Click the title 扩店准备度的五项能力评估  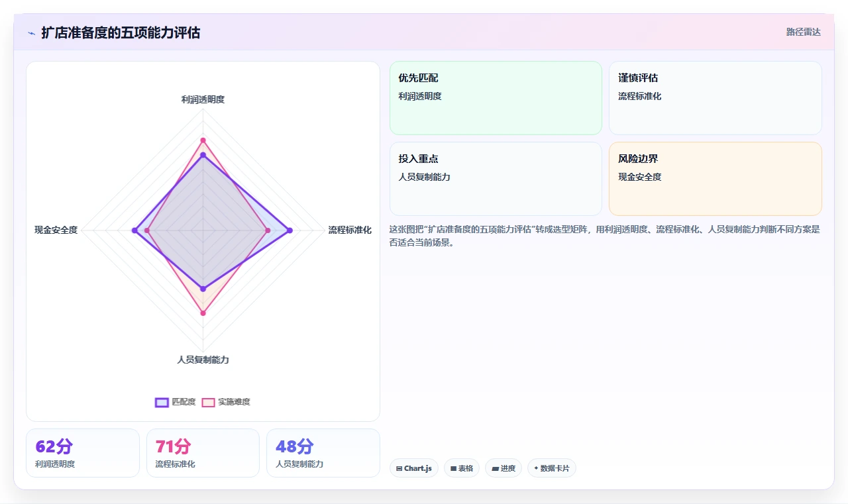121,32
